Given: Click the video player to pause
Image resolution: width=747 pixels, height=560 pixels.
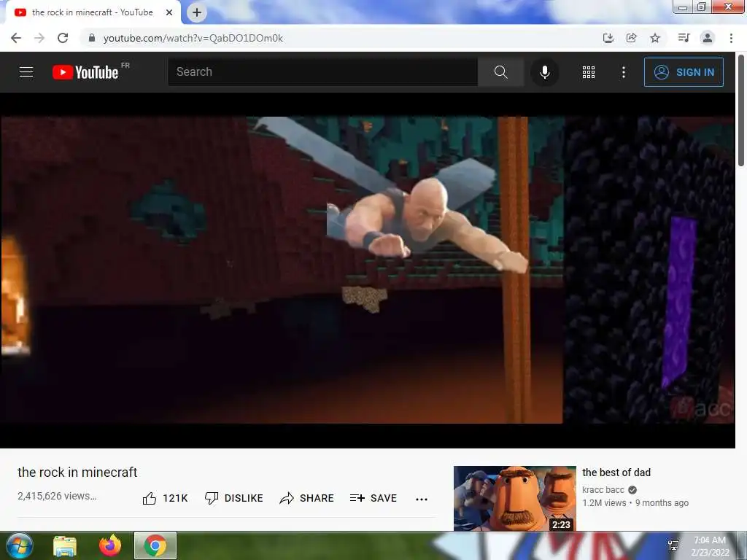Looking at the screenshot, I should (368, 270).
